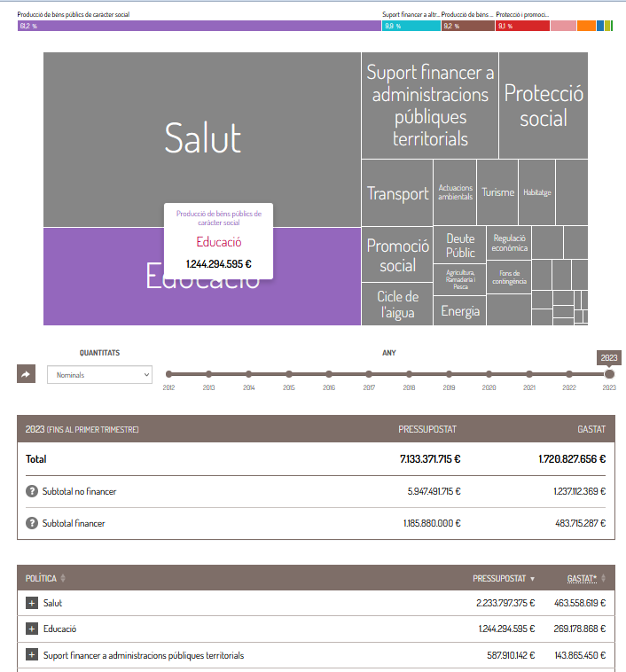The height and width of the screenshot is (672, 626).
Task: Click the Educació policy name in table
Action: (x=60, y=629)
